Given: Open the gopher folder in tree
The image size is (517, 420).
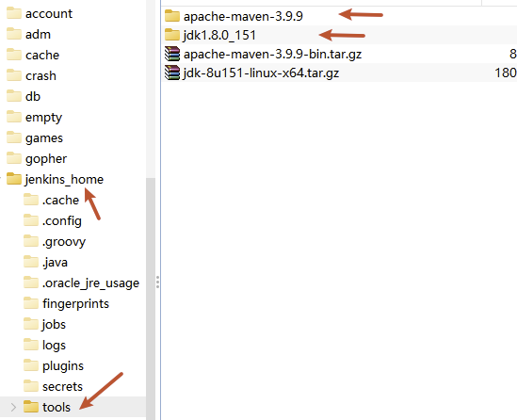Looking at the screenshot, I should pos(37,158).
